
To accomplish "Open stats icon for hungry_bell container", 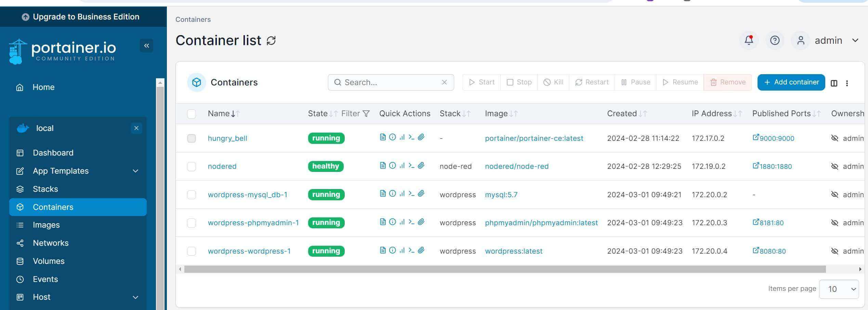I will [x=402, y=137].
